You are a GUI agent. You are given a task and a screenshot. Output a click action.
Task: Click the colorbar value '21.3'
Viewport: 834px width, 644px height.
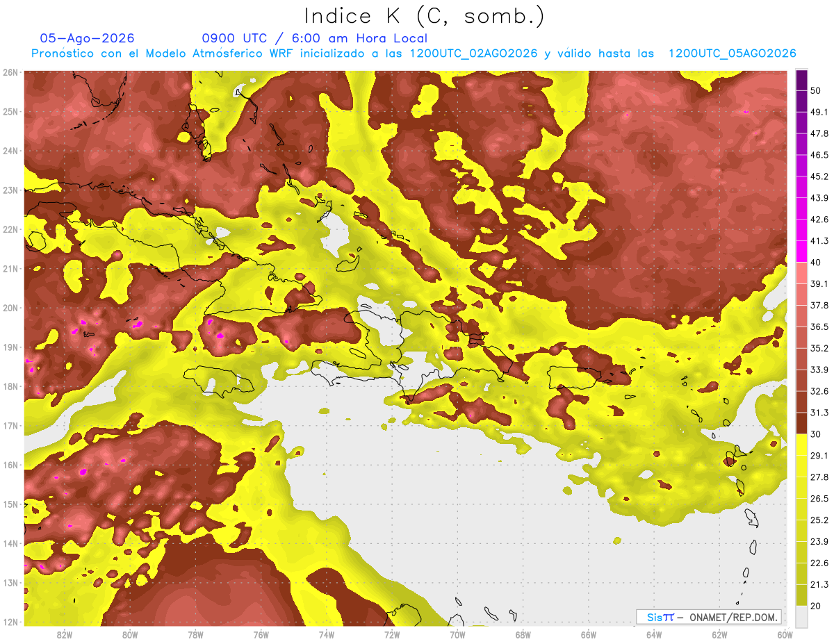[819, 584]
